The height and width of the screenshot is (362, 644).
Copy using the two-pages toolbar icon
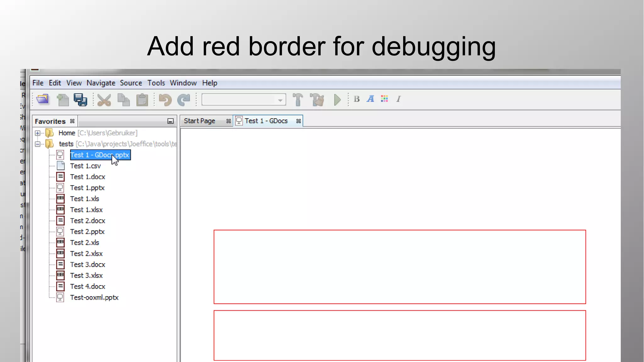click(x=124, y=100)
